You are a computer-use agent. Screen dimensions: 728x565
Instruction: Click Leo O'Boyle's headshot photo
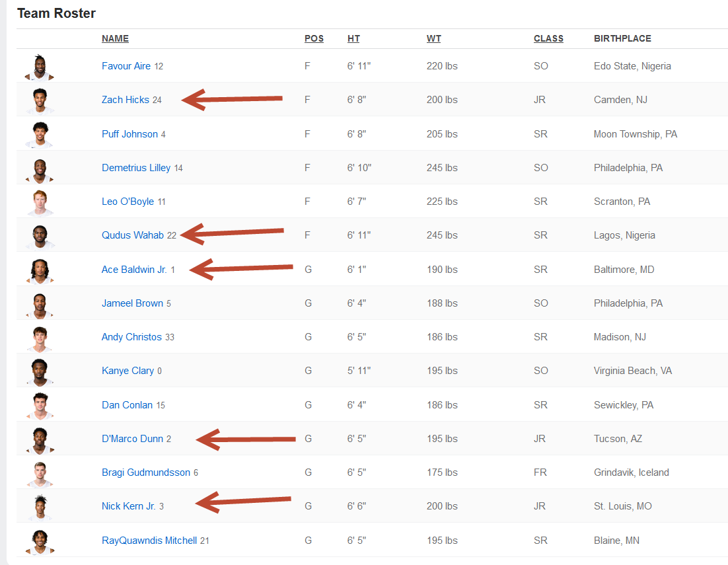pyautogui.click(x=40, y=202)
